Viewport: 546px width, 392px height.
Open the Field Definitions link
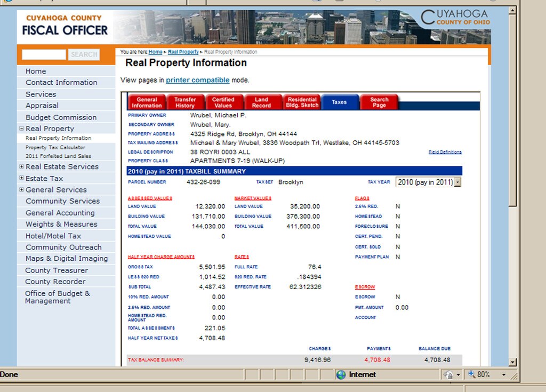(x=445, y=152)
